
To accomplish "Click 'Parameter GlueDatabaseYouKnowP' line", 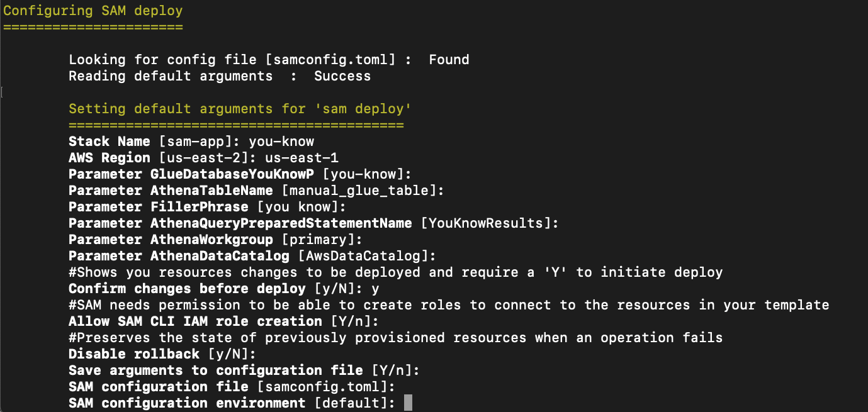I will 240,174.
